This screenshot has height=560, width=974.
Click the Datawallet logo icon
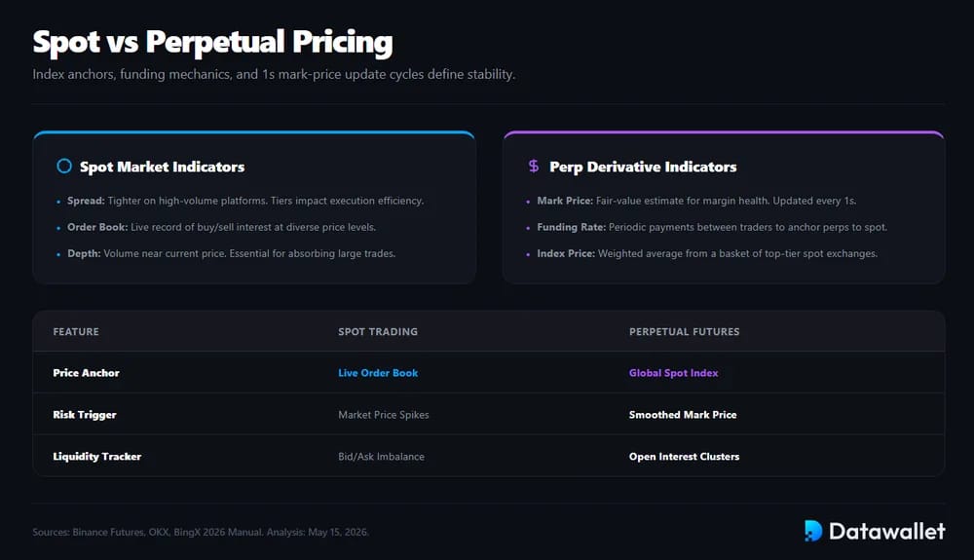coord(813,531)
